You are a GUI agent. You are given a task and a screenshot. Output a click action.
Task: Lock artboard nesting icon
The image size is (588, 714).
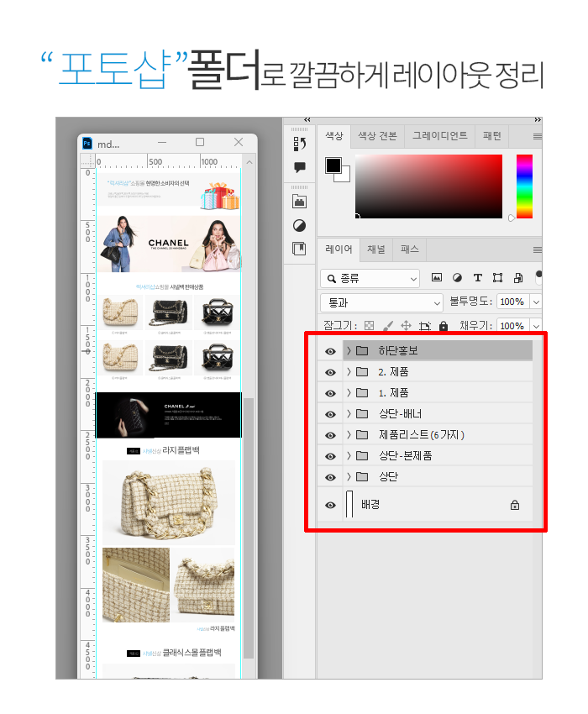(425, 326)
